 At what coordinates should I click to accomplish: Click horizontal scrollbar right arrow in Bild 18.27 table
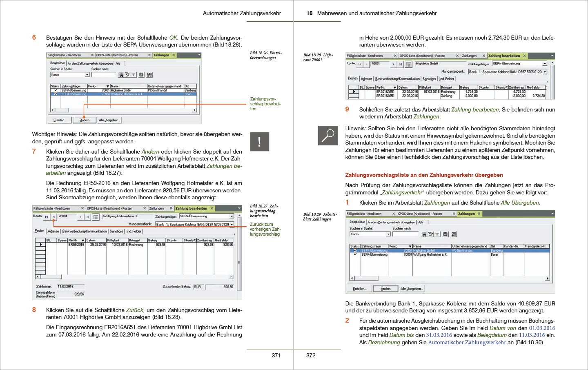231,277
